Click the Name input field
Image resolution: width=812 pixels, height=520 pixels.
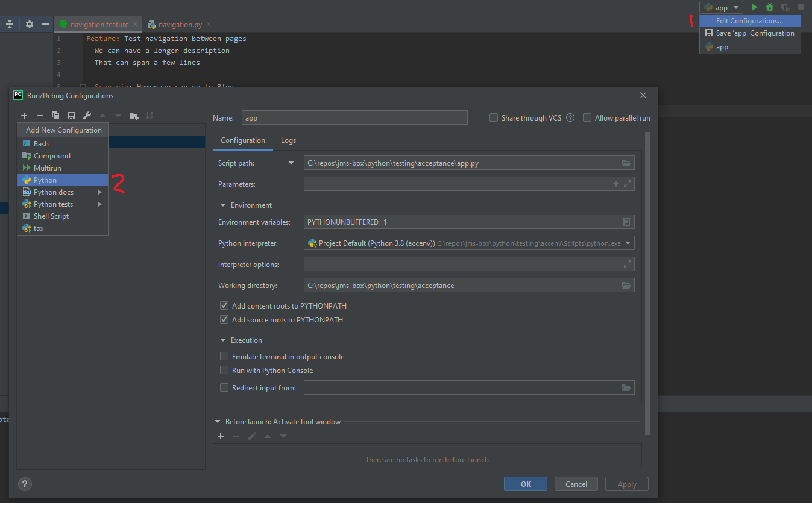pos(354,118)
